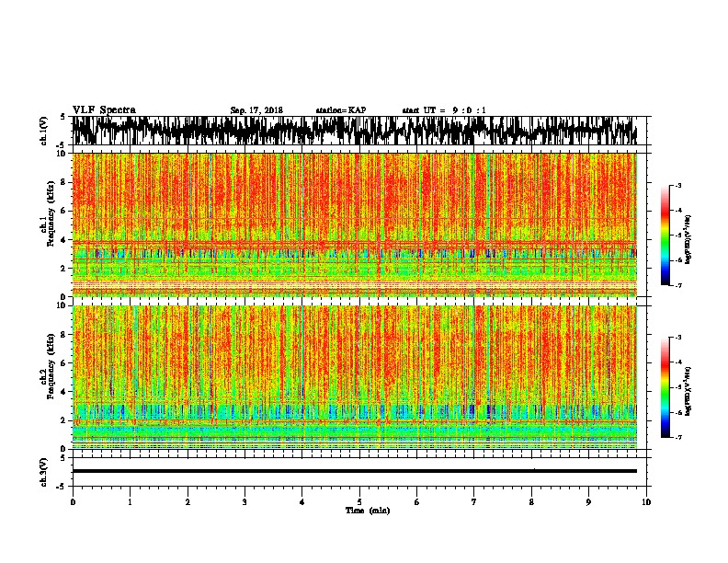Click time axis tick label "8"
This screenshot has height=563, width=728.
531,502
